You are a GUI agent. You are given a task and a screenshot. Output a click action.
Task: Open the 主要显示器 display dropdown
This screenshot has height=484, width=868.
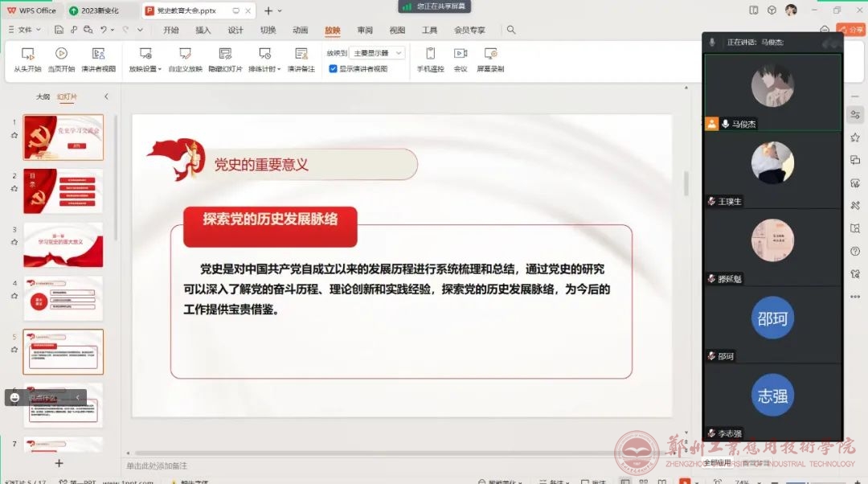pos(377,53)
